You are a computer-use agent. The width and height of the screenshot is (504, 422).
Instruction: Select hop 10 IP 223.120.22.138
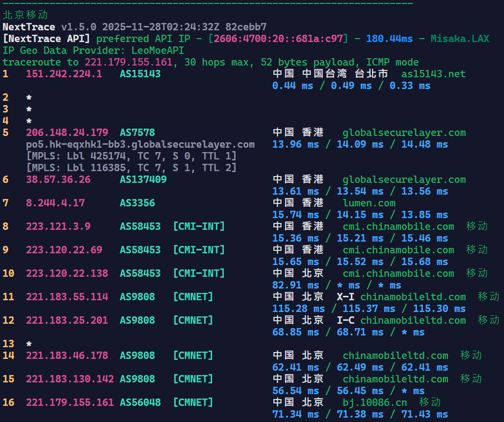[67, 273]
